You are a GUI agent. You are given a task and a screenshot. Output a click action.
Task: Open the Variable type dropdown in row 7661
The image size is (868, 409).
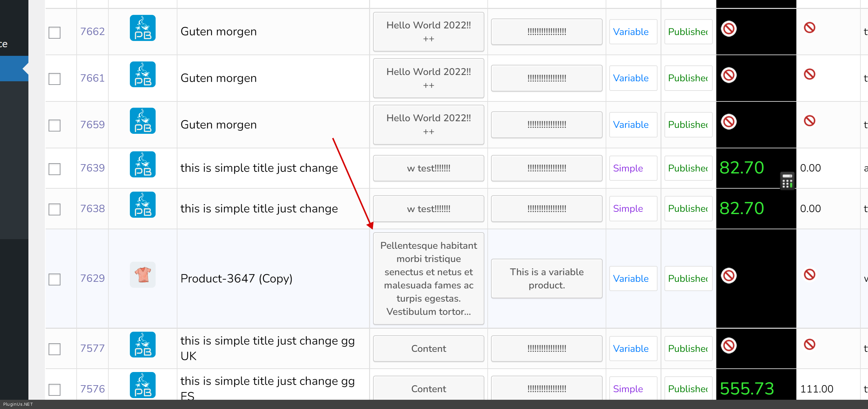[633, 78]
